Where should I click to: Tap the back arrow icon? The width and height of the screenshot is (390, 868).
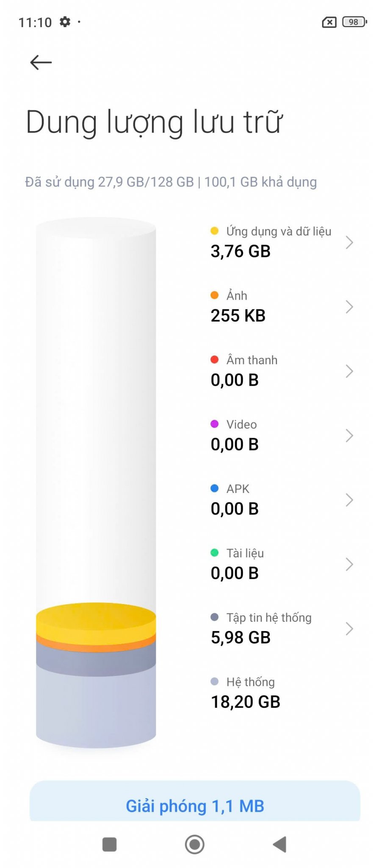(x=41, y=62)
